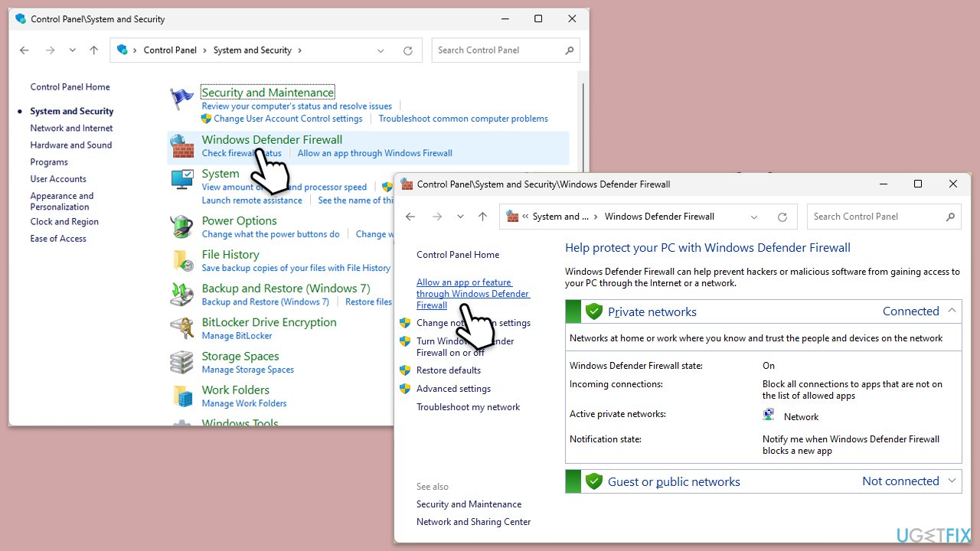
Task: Collapse the Private networks section
Action: pos(952,311)
